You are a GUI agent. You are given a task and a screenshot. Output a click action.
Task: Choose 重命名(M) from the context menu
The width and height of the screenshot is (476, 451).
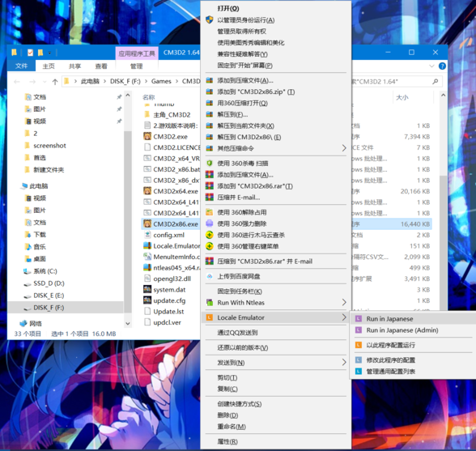coord(232,427)
